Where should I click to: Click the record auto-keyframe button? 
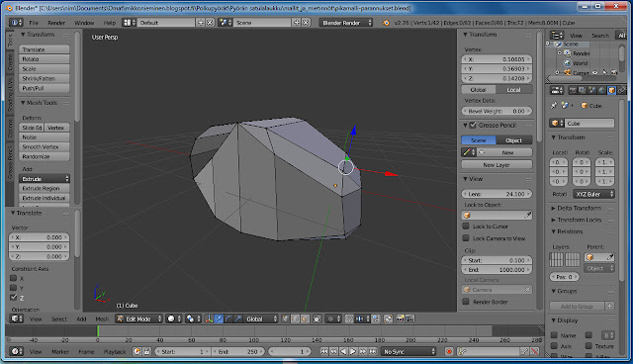click(448, 351)
